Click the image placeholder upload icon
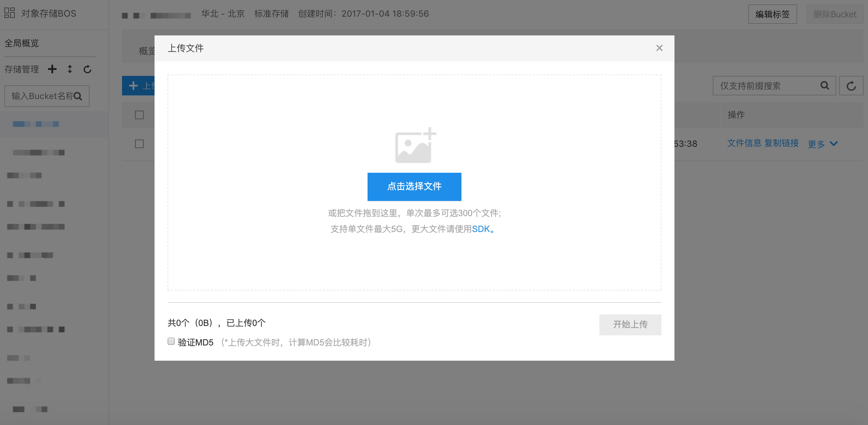Viewport: 868px width, 425px height. coord(415,145)
